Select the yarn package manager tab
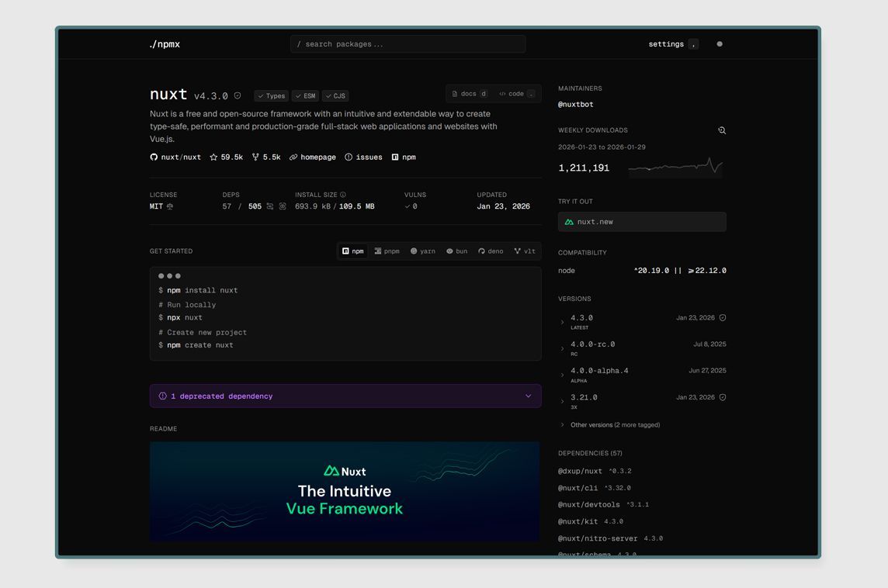Screen dimensions: 888x588 click(x=423, y=251)
